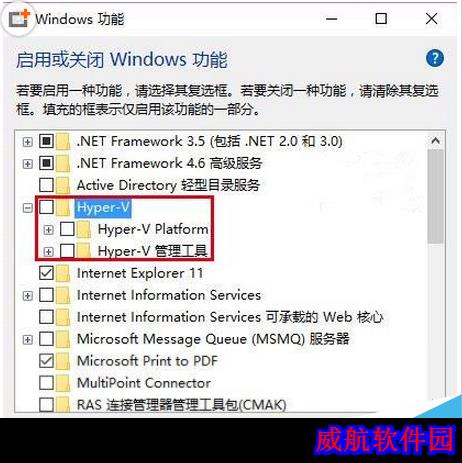Enable the Hyper-V checkbox
The height and width of the screenshot is (463, 462).
tap(46, 207)
